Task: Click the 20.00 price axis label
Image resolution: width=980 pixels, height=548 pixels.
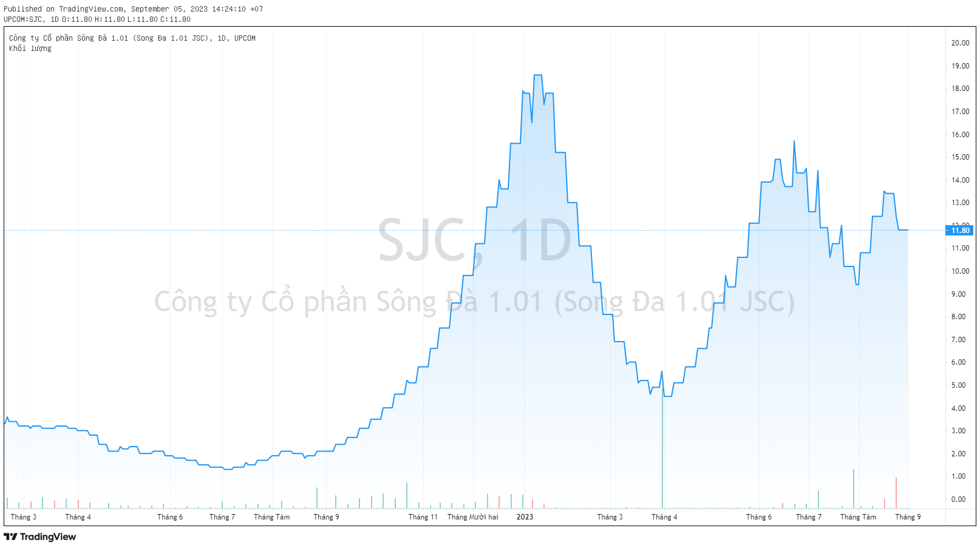Action: pyautogui.click(x=960, y=43)
